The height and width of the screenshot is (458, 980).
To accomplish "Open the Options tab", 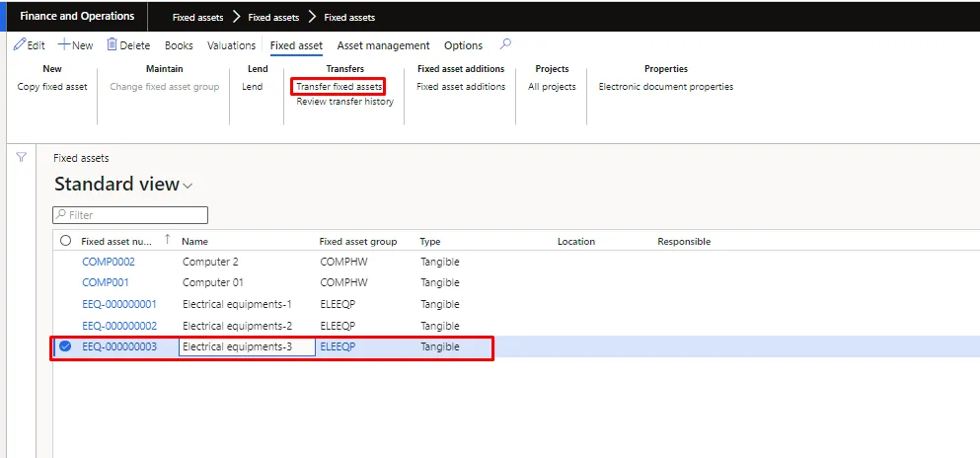I will [x=463, y=45].
